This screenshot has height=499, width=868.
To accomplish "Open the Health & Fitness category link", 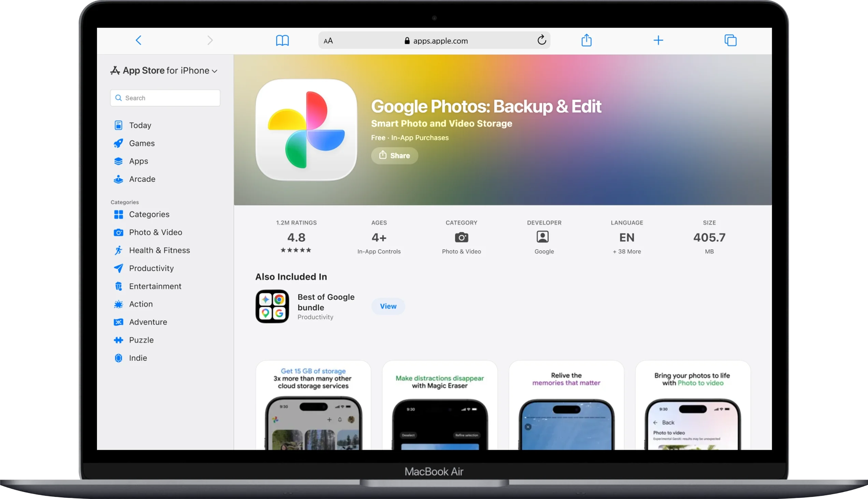I will [159, 250].
